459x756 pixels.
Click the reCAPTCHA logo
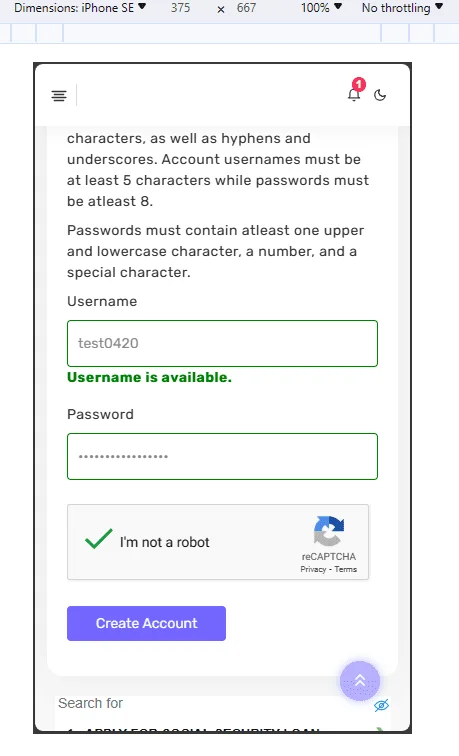(x=329, y=531)
